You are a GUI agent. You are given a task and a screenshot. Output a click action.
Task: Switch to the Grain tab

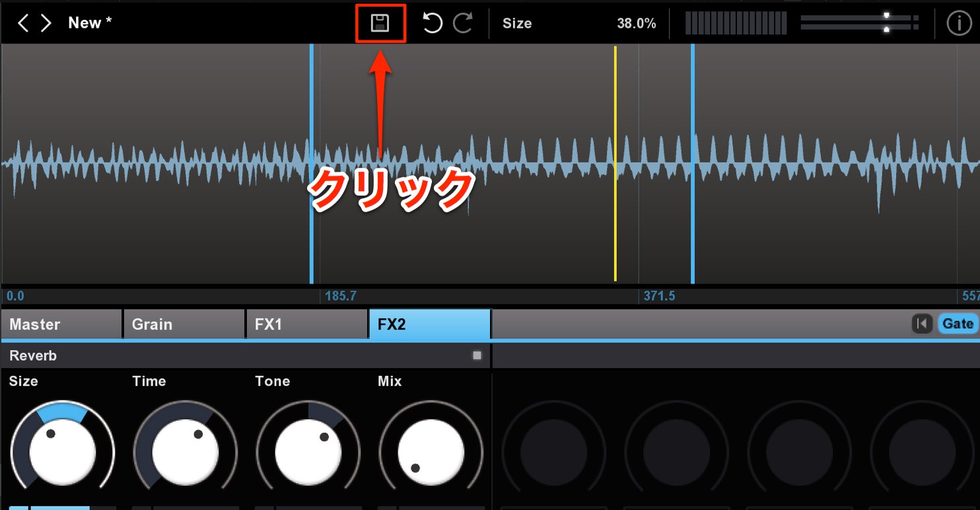(184, 324)
